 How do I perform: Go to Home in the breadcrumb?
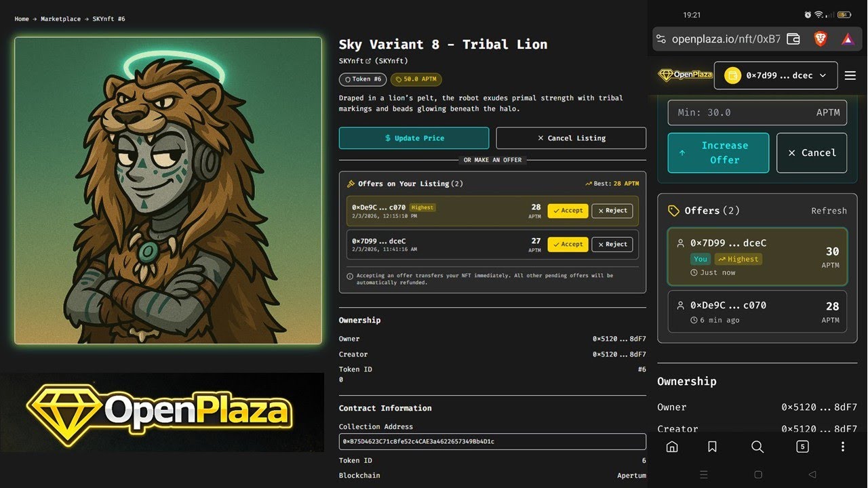[x=22, y=19]
